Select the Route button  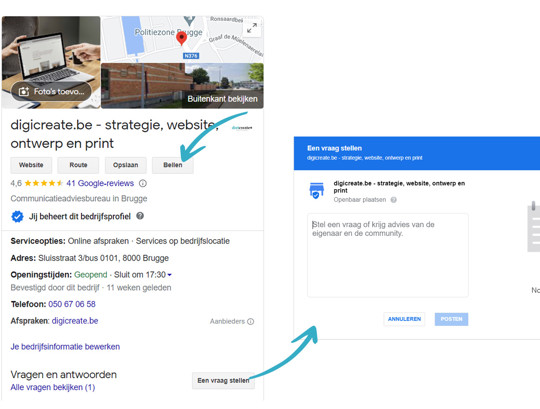pos(78,165)
